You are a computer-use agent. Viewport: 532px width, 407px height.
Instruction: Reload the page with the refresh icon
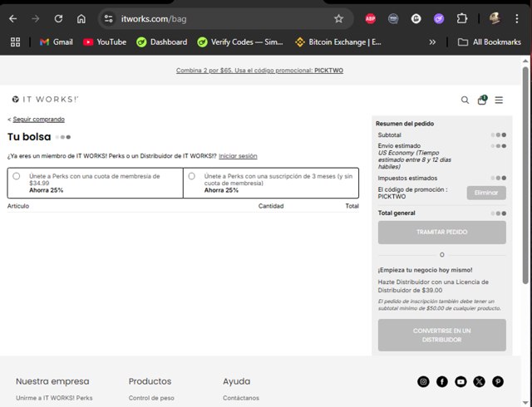coord(58,18)
